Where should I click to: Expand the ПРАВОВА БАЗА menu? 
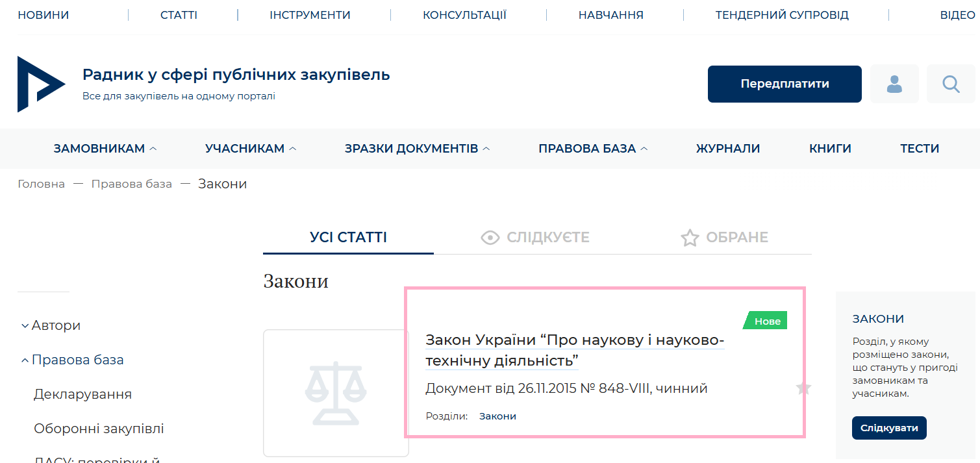click(x=593, y=149)
